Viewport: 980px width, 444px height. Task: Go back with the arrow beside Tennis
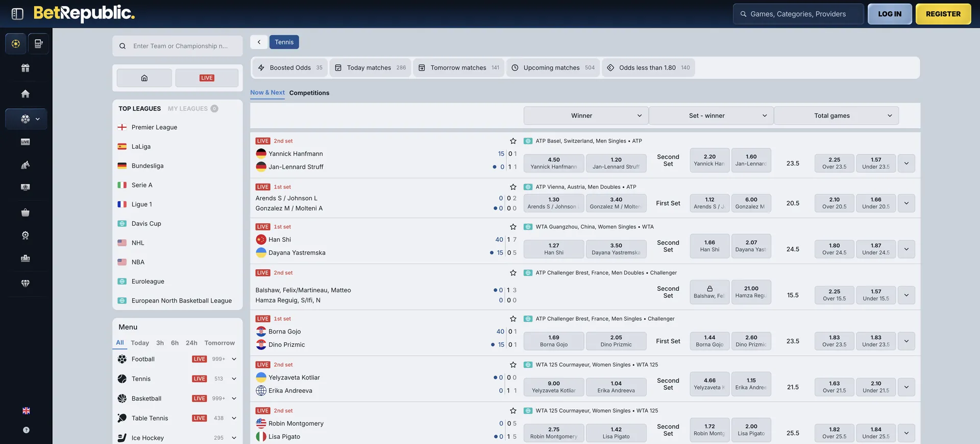(259, 42)
